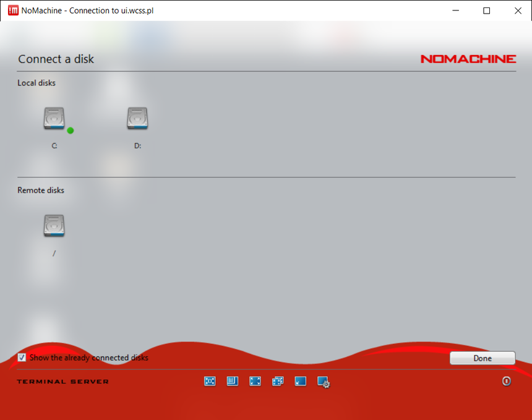Click the round power icon at bottom right
The image size is (532, 420).
pyautogui.click(x=506, y=382)
